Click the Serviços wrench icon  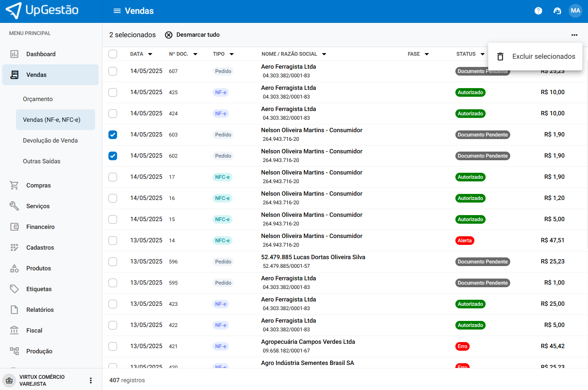pyautogui.click(x=14, y=206)
